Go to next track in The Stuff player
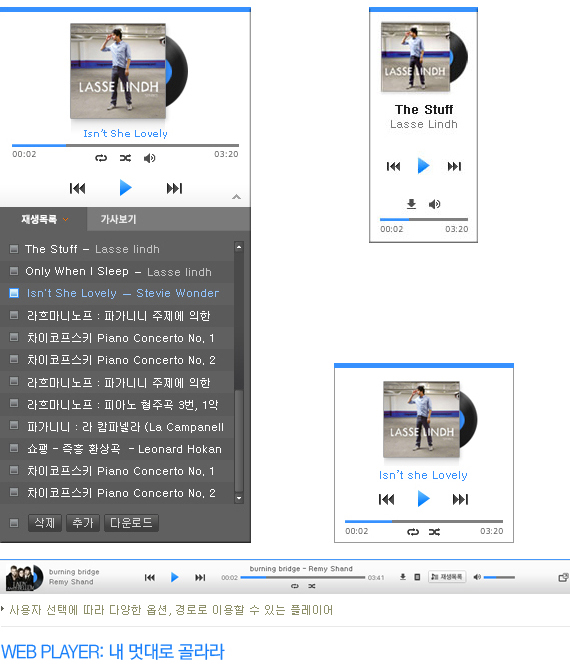Screen dimensions: 570x666 click(454, 166)
